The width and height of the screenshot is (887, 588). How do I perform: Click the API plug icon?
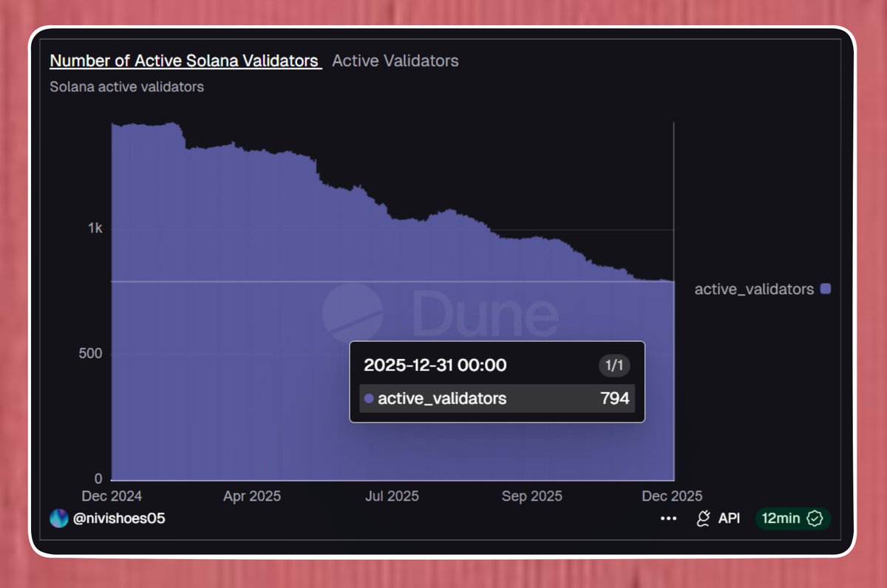click(703, 519)
